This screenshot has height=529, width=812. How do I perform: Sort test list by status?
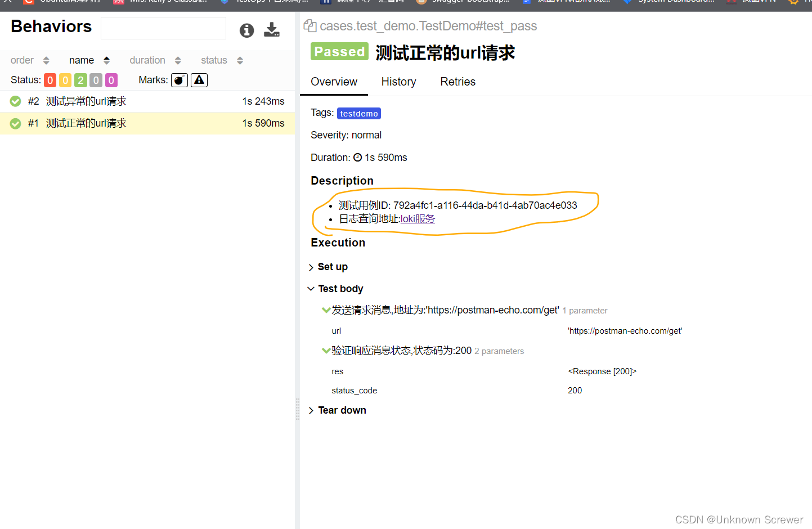coord(222,60)
